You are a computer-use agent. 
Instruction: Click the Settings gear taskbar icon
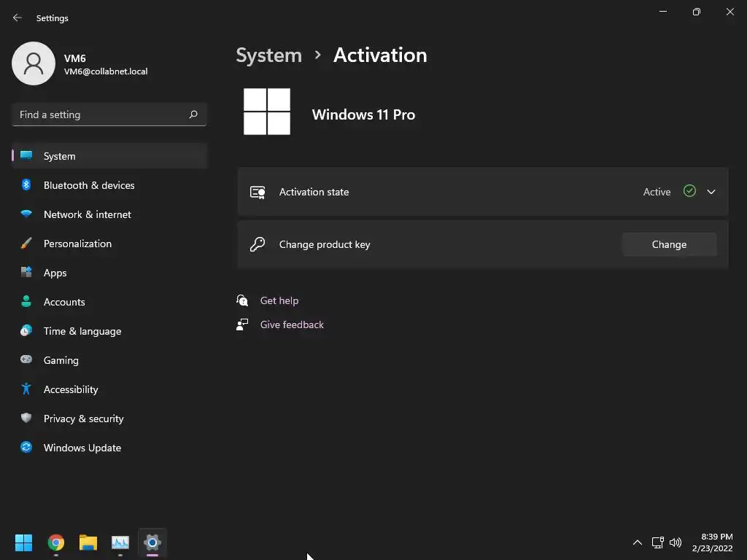click(x=152, y=542)
